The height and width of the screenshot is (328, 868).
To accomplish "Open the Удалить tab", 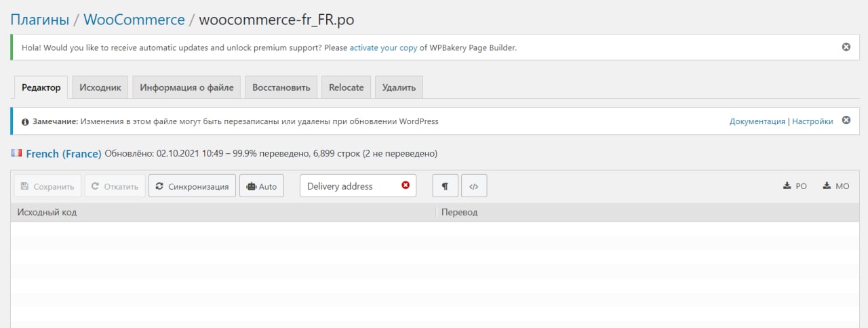I will click(399, 87).
